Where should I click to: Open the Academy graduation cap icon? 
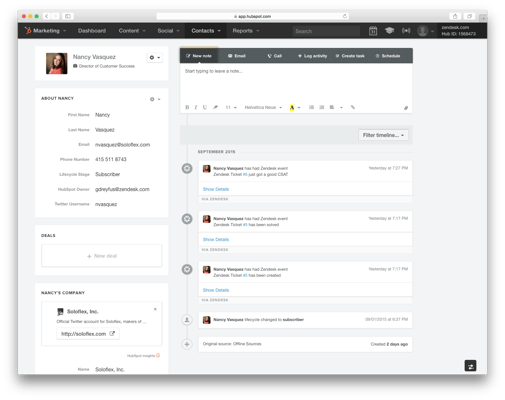389,31
